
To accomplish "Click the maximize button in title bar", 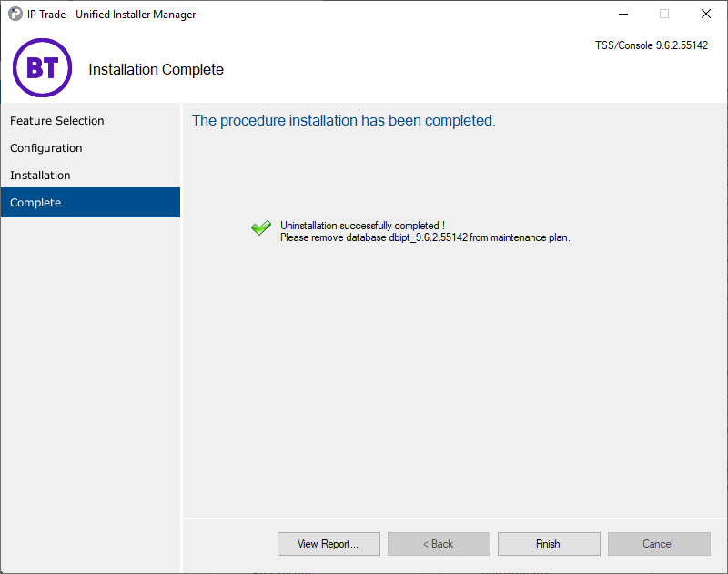I will pyautogui.click(x=664, y=14).
